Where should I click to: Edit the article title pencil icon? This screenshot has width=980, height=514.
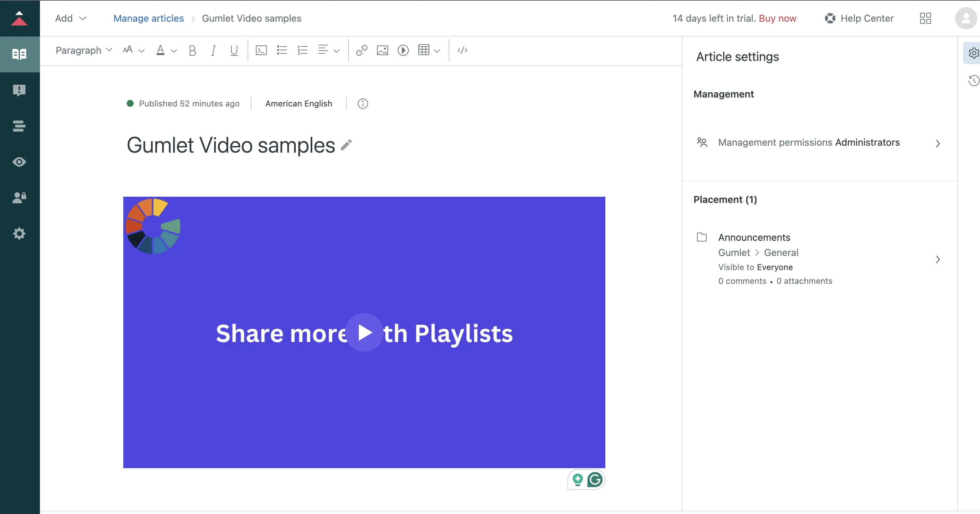[x=346, y=145]
